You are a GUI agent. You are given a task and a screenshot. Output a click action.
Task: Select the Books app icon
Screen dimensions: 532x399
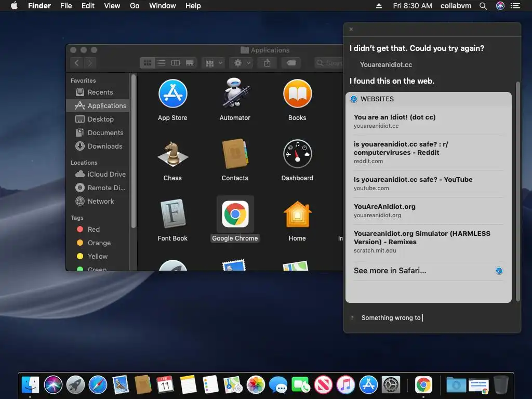pyautogui.click(x=297, y=94)
